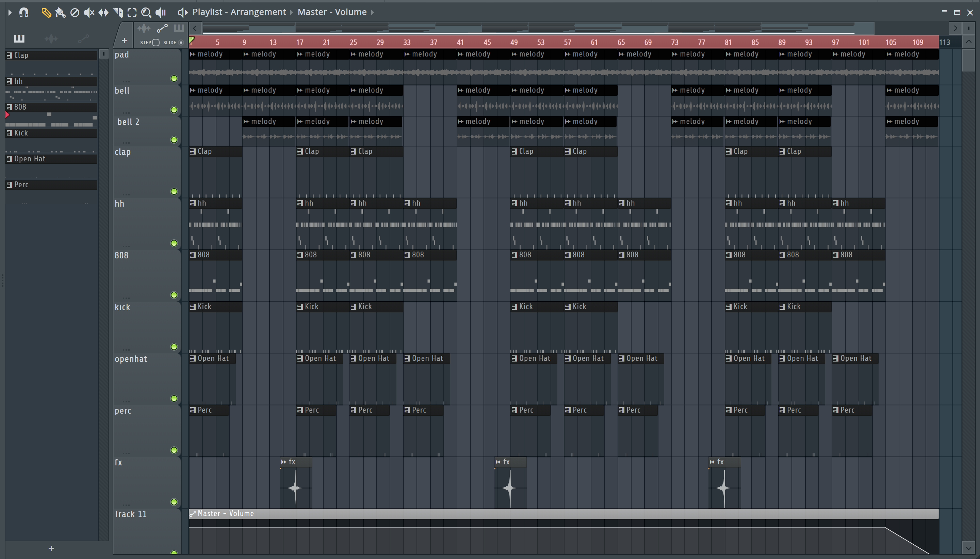The image size is (980, 559).
Task: Open the Master - Volume breadcrumb
Action: coord(332,12)
